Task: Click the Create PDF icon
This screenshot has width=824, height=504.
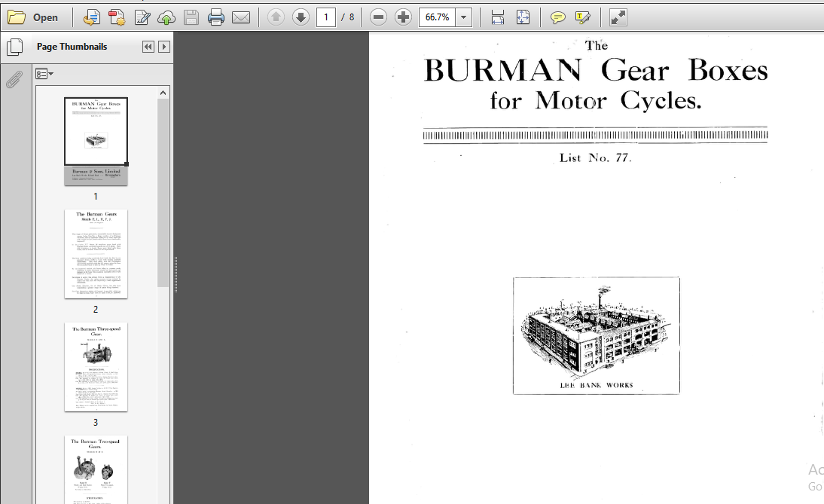Action: point(117,17)
